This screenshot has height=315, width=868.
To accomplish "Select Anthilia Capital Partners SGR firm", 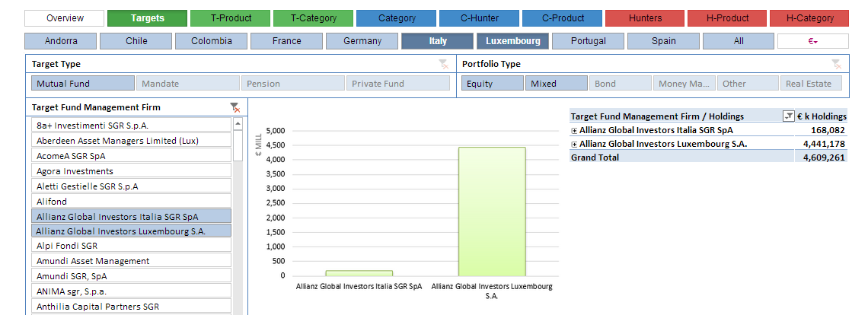I will point(131,306).
